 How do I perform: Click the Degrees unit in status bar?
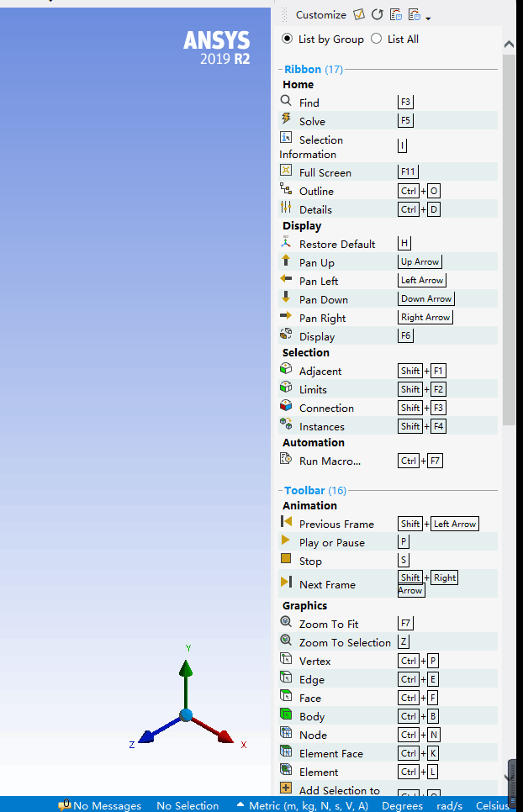pos(403,805)
